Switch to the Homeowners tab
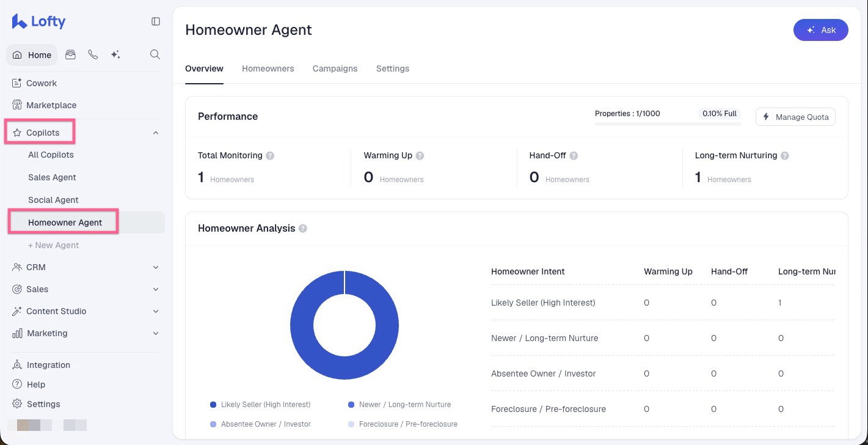868x445 pixels. (x=268, y=68)
